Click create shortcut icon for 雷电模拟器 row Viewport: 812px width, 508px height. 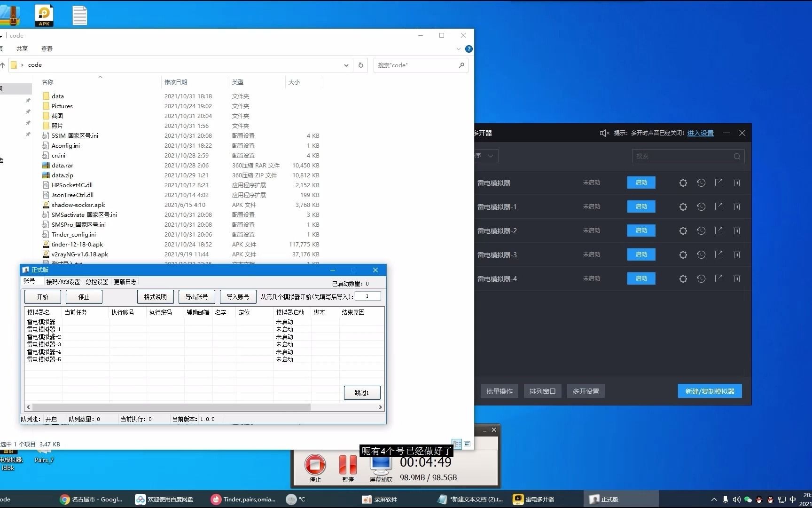[x=719, y=183]
